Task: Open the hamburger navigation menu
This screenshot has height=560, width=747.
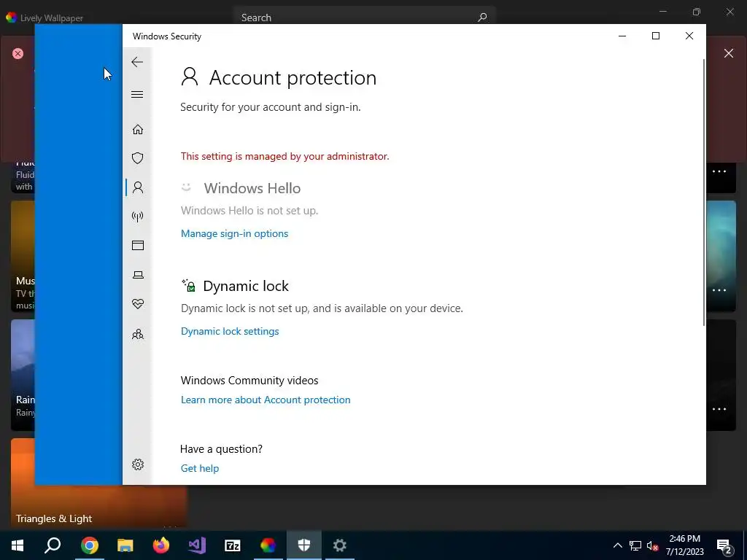Action: pyautogui.click(x=137, y=94)
